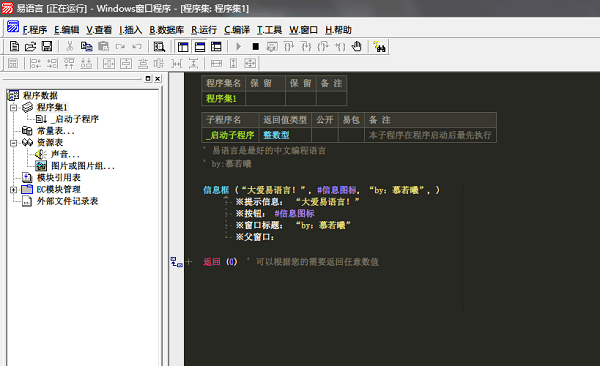Open the C.编译 menu
This screenshot has width=600, height=366.
click(x=237, y=30)
